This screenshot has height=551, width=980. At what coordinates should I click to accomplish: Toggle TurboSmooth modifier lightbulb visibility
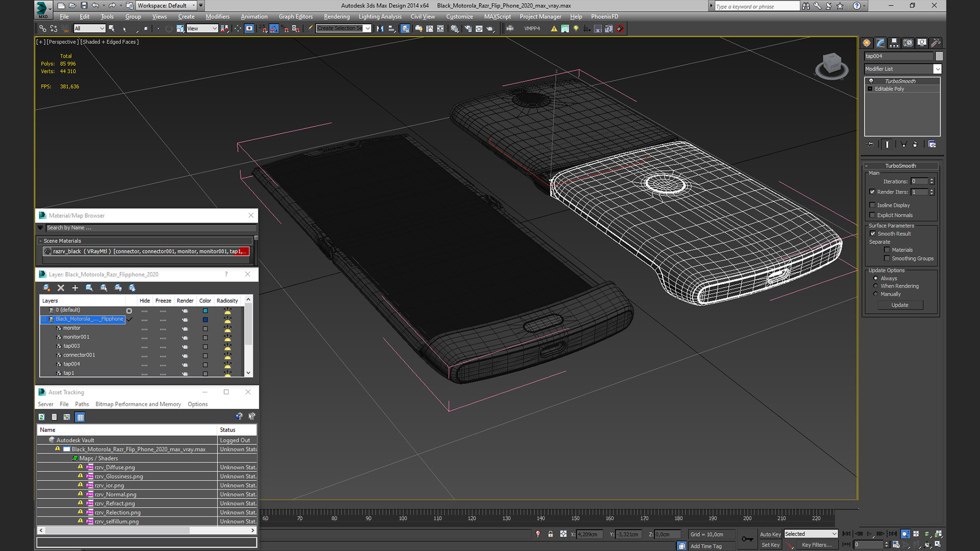point(871,81)
